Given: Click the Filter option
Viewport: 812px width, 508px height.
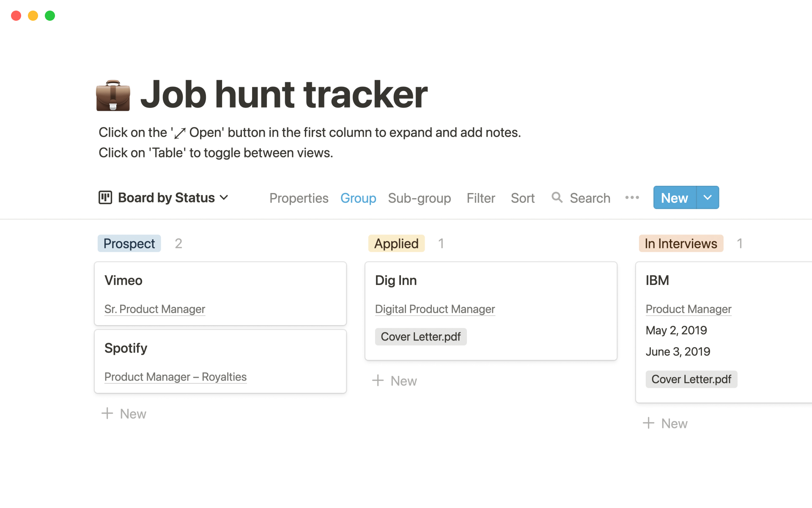Looking at the screenshot, I should 480,198.
